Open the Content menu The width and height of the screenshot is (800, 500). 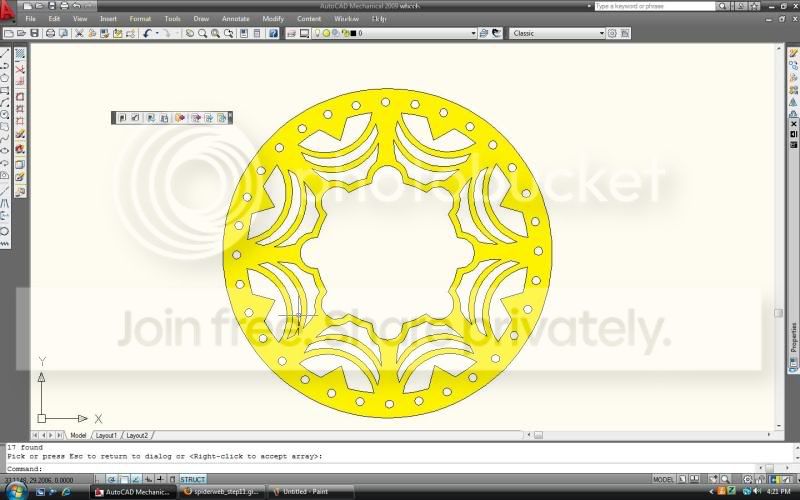(309, 19)
